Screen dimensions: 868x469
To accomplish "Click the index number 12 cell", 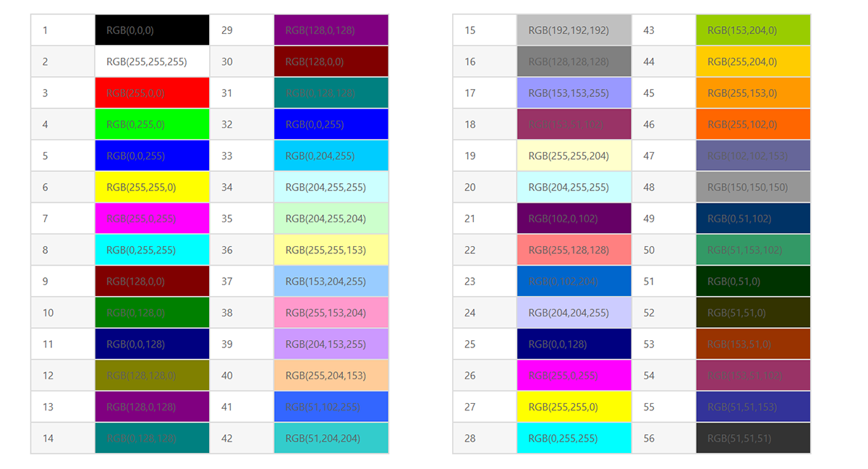I will [x=63, y=376].
